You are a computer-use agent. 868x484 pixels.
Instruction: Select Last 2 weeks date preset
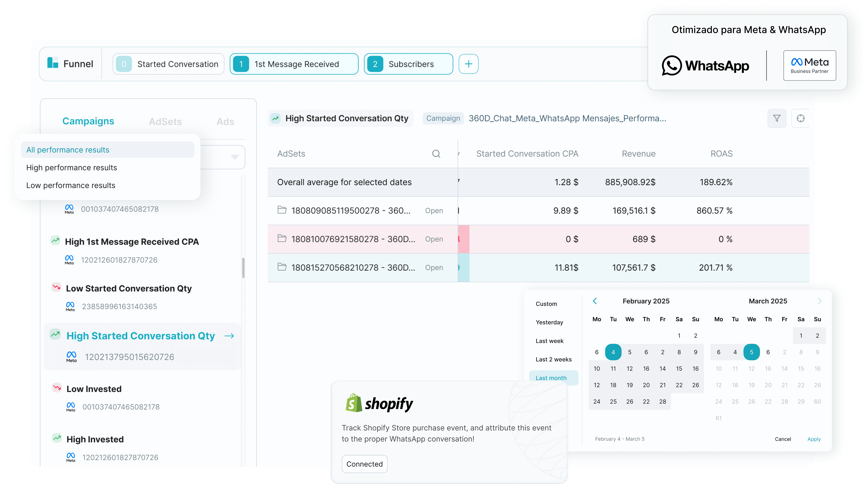[554, 359]
